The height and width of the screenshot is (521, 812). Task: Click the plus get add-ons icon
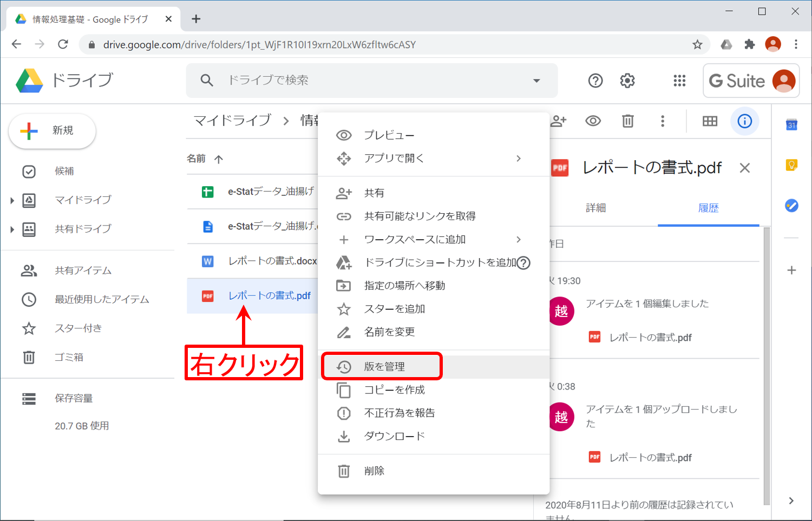click(791, 270)
